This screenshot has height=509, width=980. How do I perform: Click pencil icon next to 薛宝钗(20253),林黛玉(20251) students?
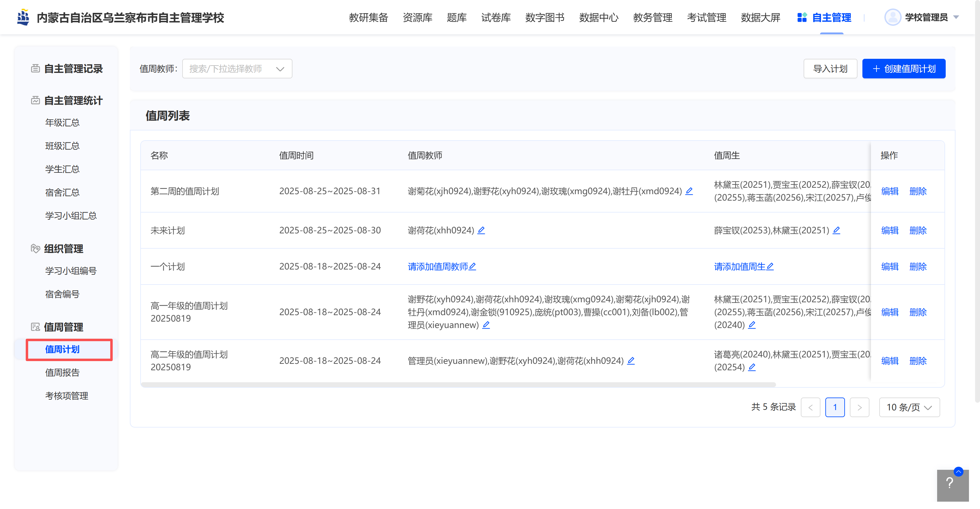[836, 230]
